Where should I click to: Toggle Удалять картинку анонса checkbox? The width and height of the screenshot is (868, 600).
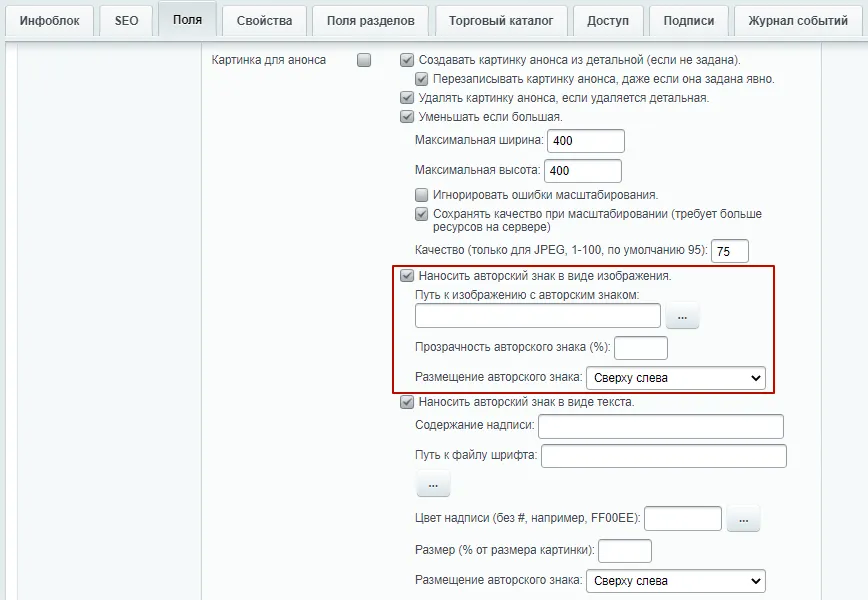tap(407, 98)
